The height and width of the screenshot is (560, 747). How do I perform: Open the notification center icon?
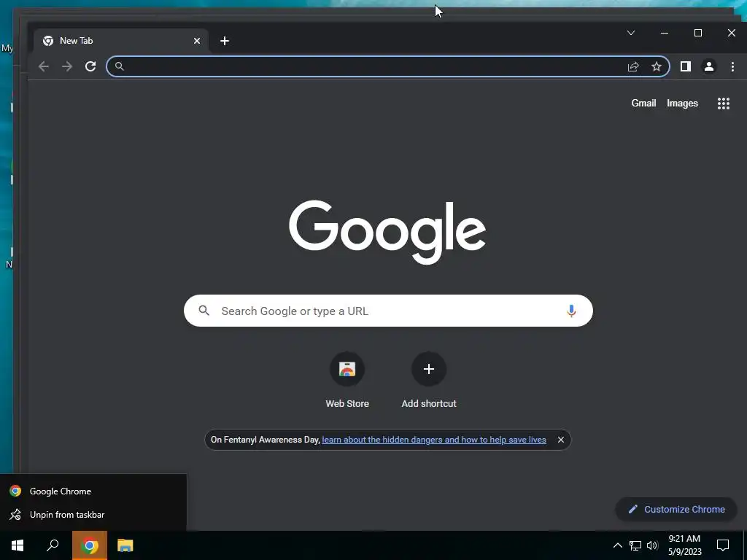click(723, 545)
